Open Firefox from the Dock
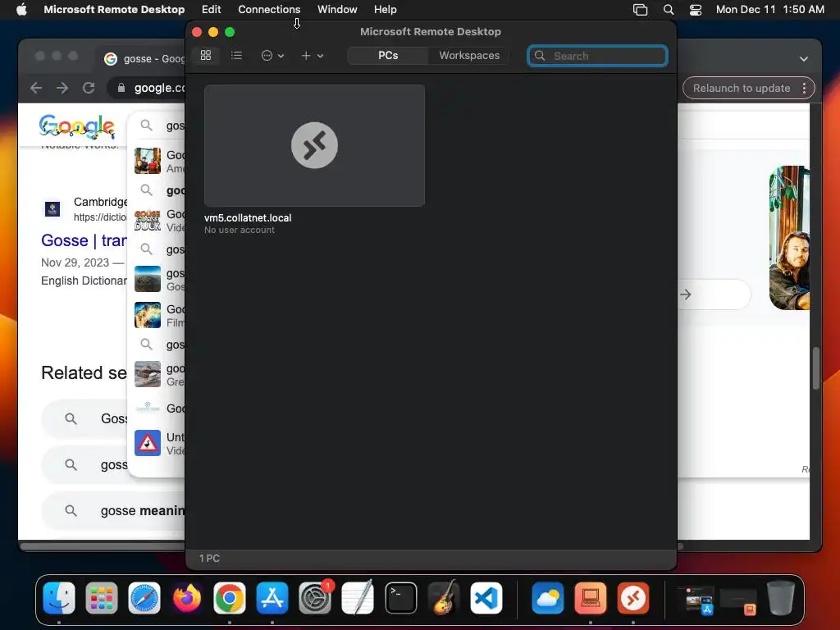This screenshot has width=840, height=630. [x=187, y=598]
